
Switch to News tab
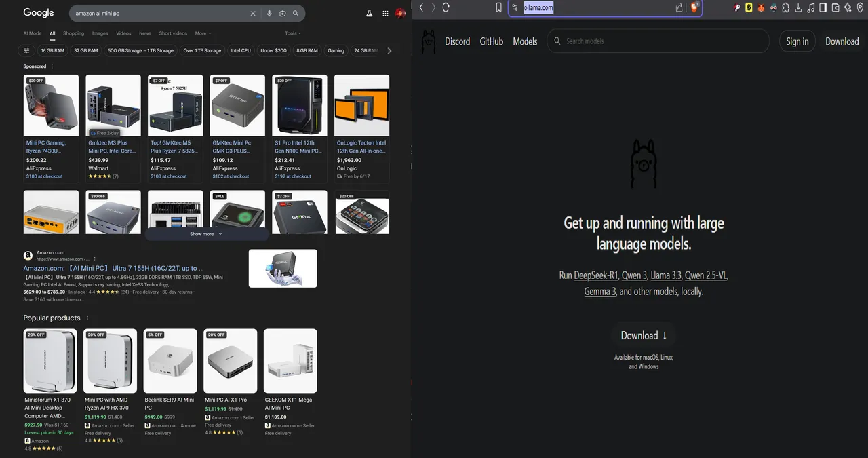click(x=145, y=33)
